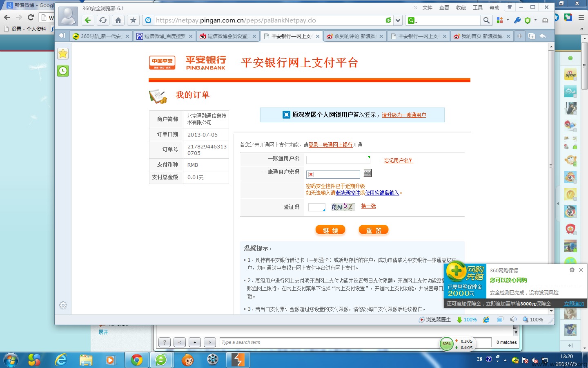Show hidden system tray icons arrow
Image resolution: width=588 pixels, height=368 pixels.
pyautogui.click(x=505, y=360)
